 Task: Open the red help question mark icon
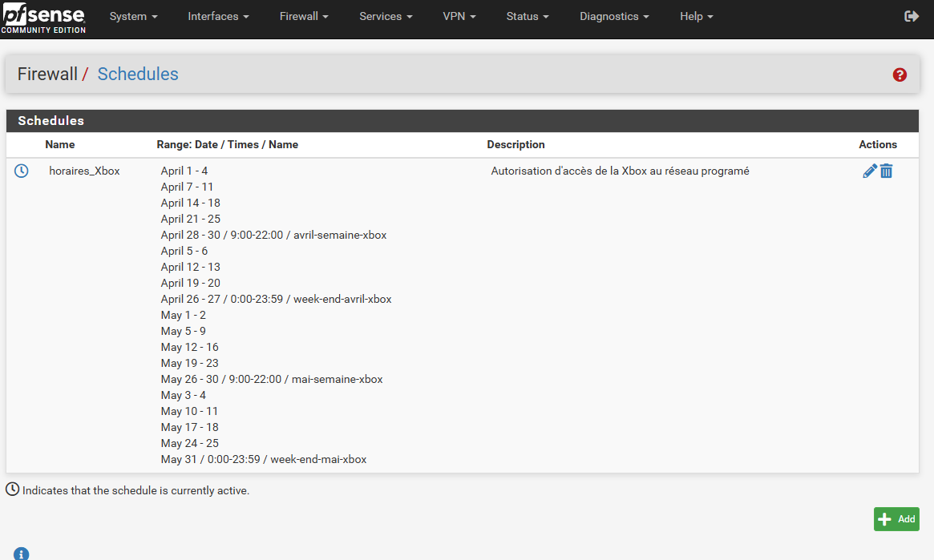(900, 75)
